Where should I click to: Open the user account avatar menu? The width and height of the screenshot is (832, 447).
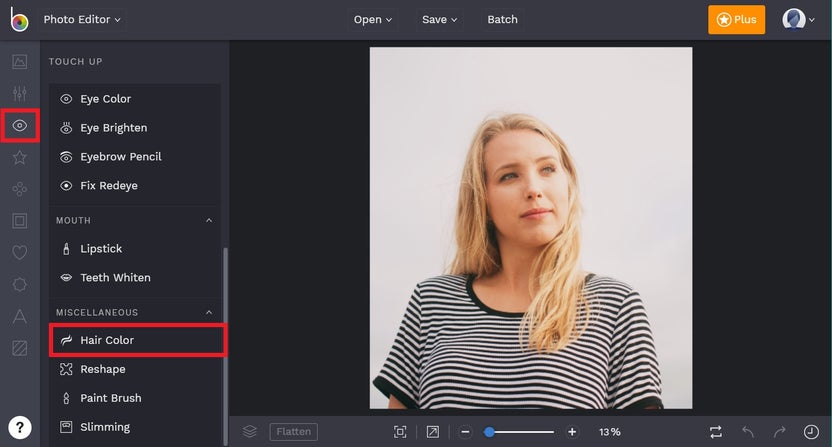798,20
